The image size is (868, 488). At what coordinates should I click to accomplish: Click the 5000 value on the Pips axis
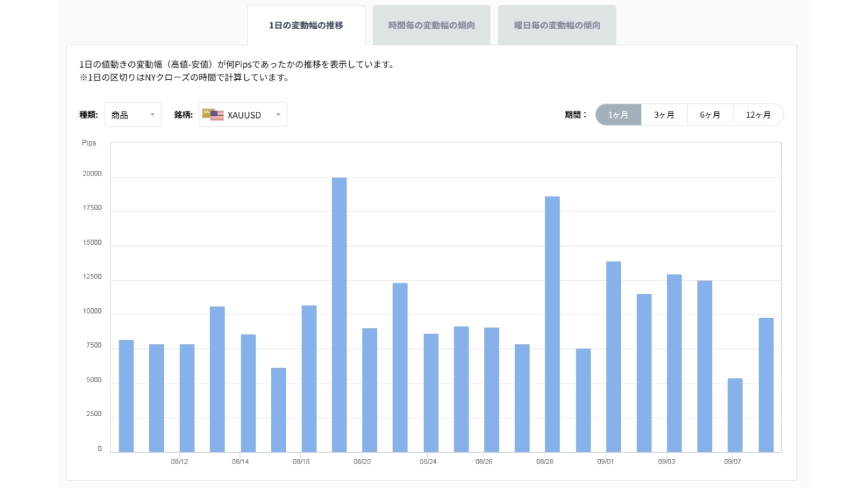coord(94,380)
